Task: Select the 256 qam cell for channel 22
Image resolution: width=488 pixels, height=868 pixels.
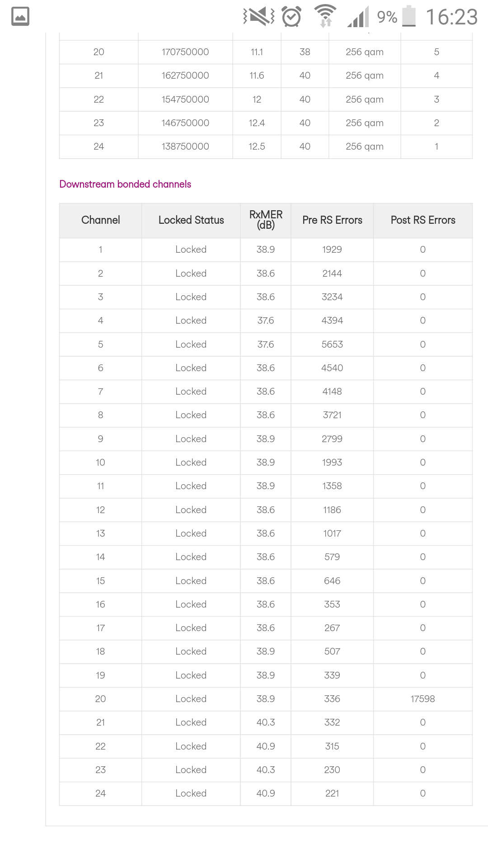Action: (365, 99)
